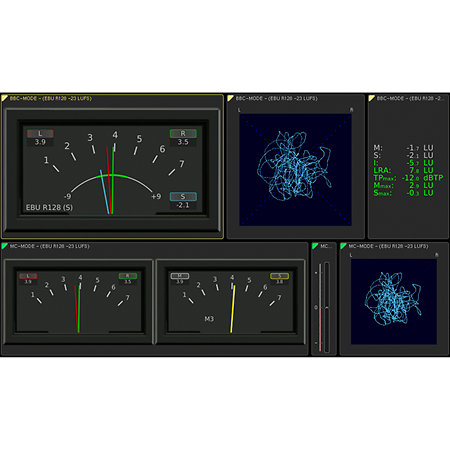Click the 3.5 value under BBC meter R badge

click(183, 142)
